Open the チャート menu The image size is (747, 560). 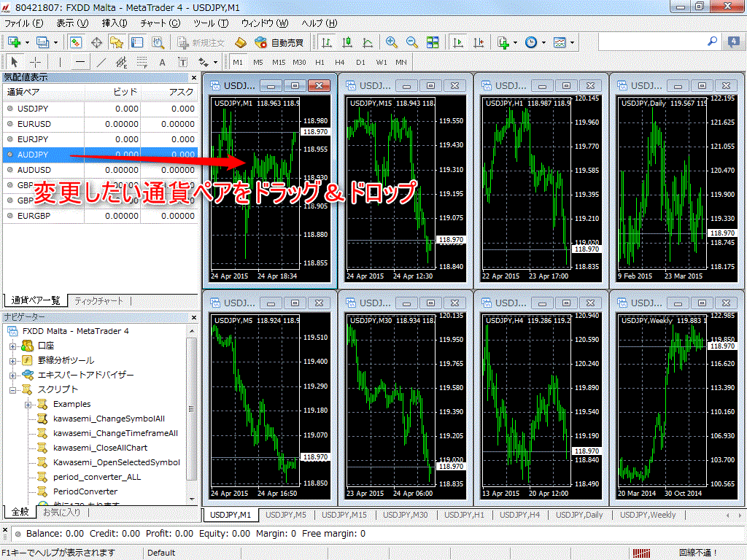tap(160, 23)
